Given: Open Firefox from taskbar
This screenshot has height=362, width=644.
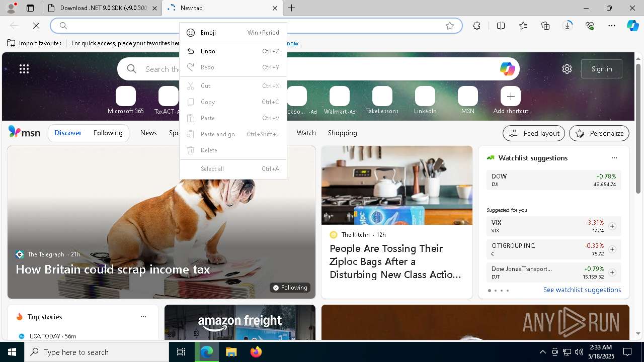Looking at the screenshot, I should (x=256, y=352).
